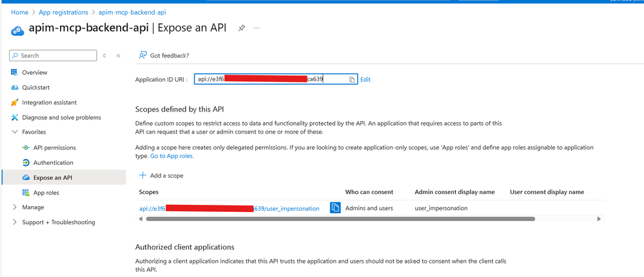Open the more options ellipsis menu

257,28
